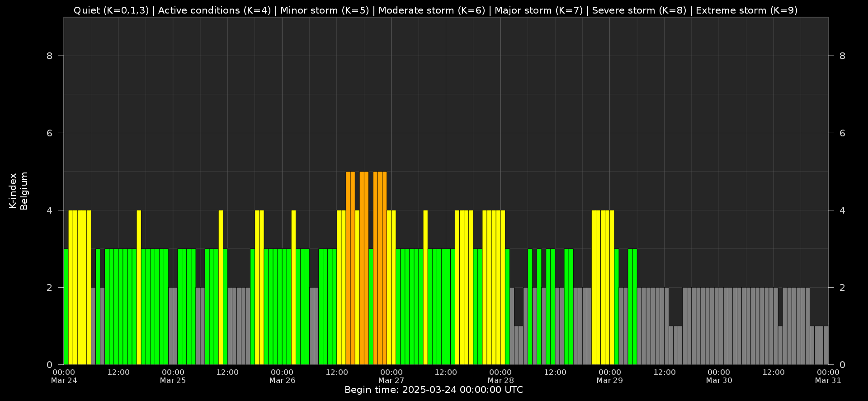Select the '00:00 Mar 24' x-axis tick label
The image size is (868, 401).
click(x=64, y=376)
